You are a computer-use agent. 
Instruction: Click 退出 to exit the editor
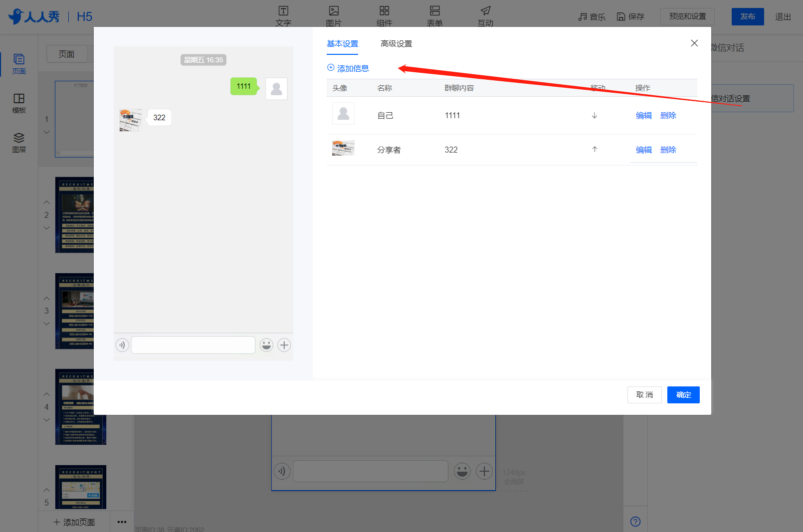(x=783, y=17)
